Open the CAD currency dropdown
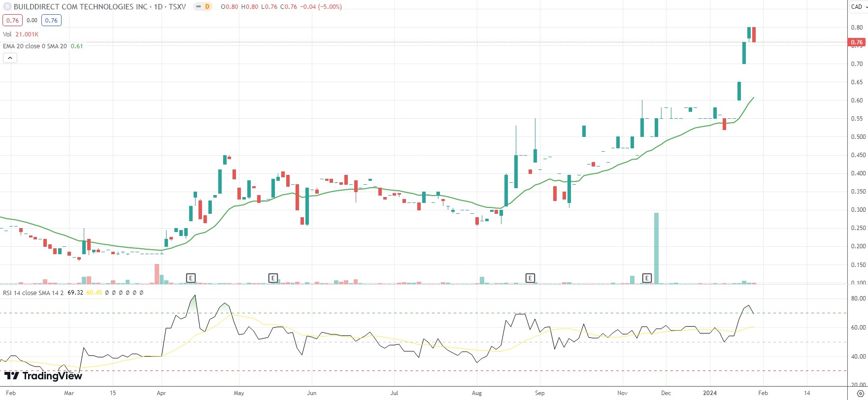This screenshot has width=868, height=400. click(859, 7)
